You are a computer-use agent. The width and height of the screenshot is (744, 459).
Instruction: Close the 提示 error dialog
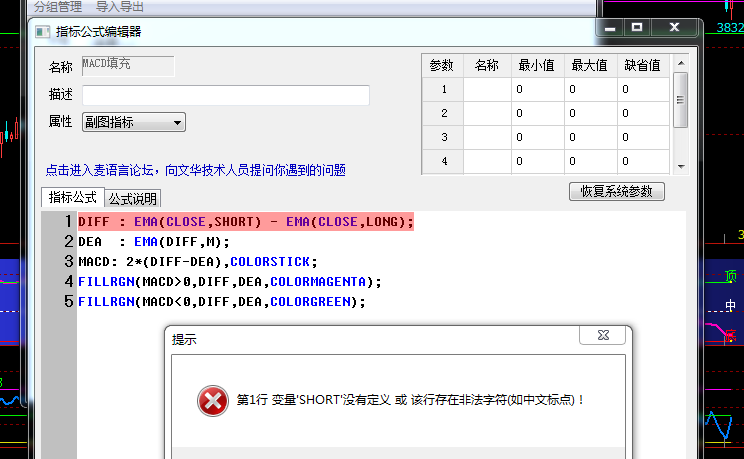(600, 337)
